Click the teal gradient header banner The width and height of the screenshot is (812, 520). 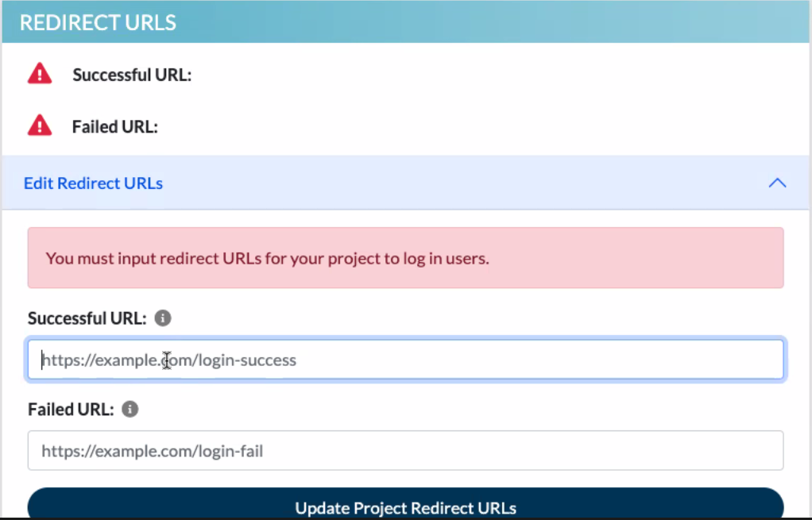(405, 21)
